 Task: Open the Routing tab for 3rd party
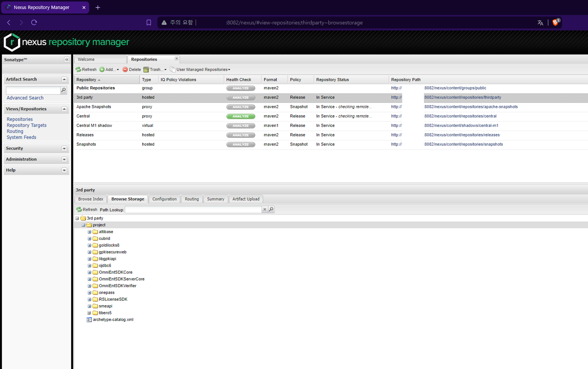pyautogui.click(x=192, y=199)
